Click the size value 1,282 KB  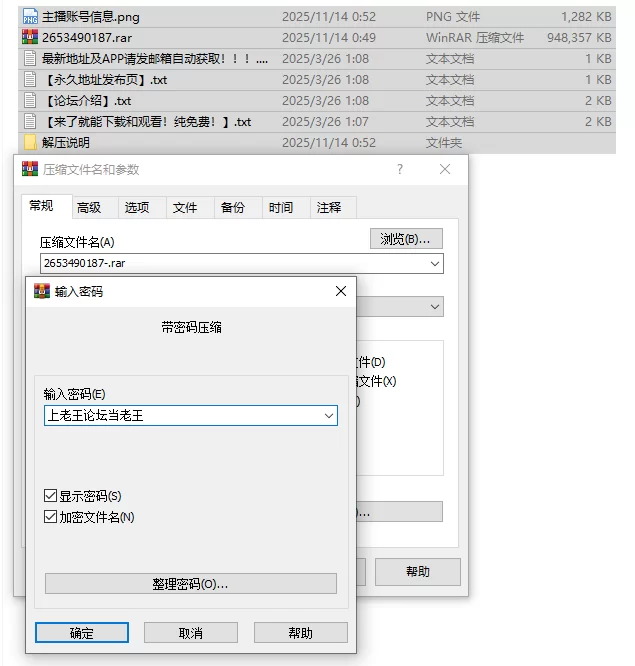click(x=586, y=17)
